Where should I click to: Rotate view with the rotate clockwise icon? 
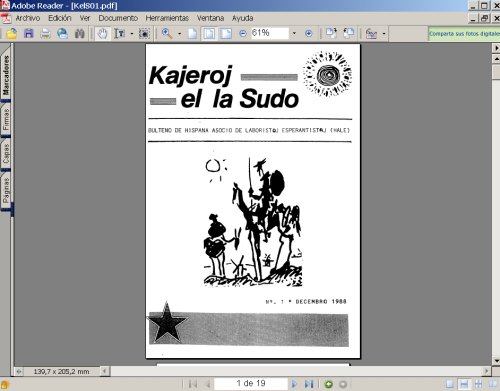(331, 33)
